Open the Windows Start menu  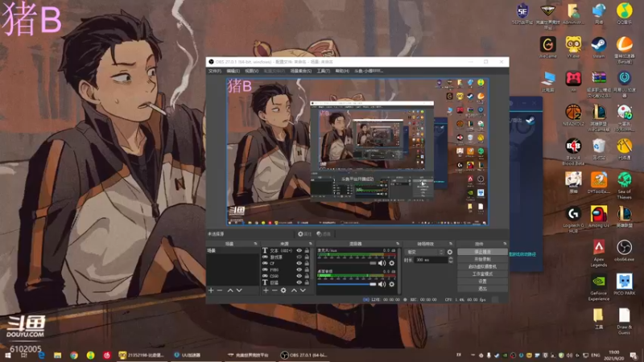8,356
